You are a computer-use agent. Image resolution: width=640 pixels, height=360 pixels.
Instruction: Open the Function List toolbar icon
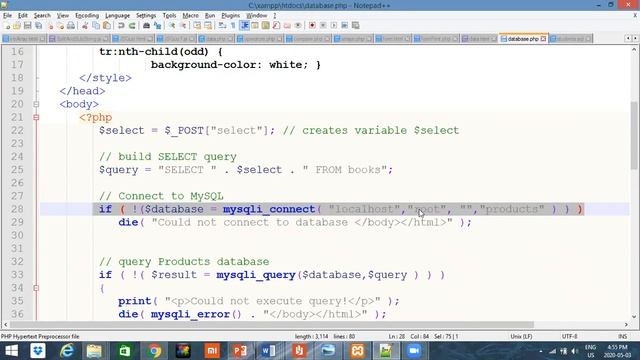pyautogui.click(x=276, y=26)
